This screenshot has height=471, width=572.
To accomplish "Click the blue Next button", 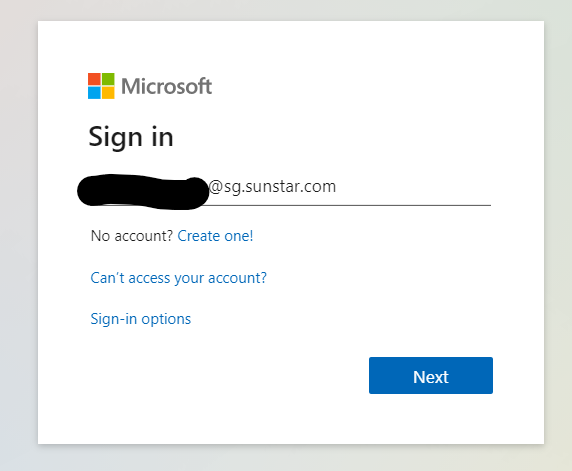I will pos(431,375).
